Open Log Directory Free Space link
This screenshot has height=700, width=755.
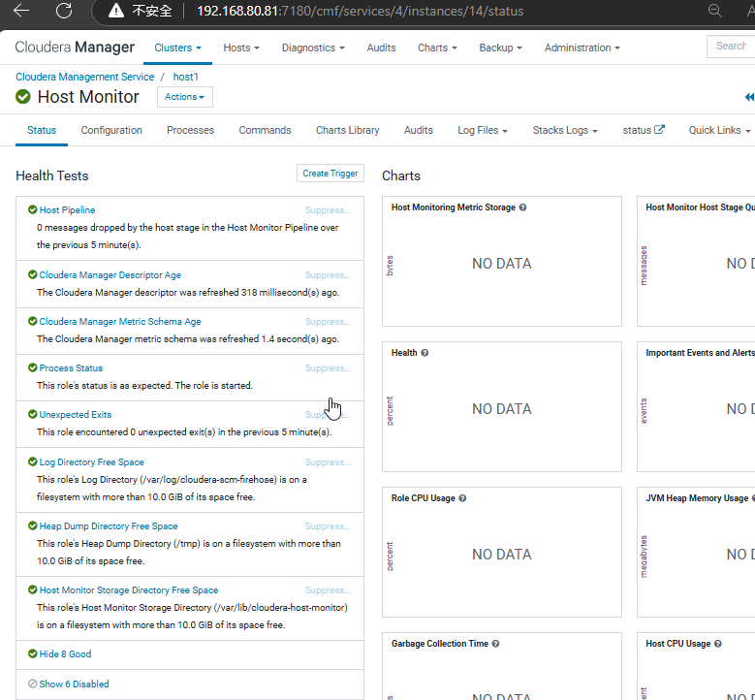[91, 462]
